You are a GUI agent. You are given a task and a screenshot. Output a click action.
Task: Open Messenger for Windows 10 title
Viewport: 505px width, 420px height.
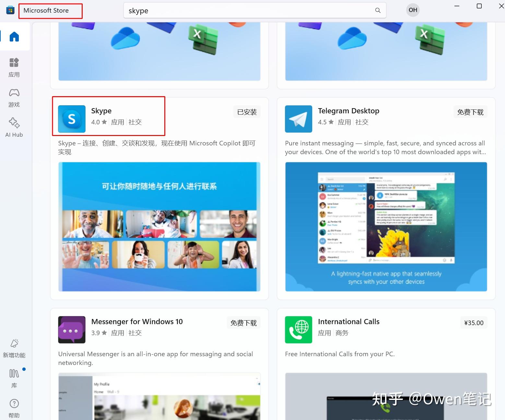click(137, 322)
